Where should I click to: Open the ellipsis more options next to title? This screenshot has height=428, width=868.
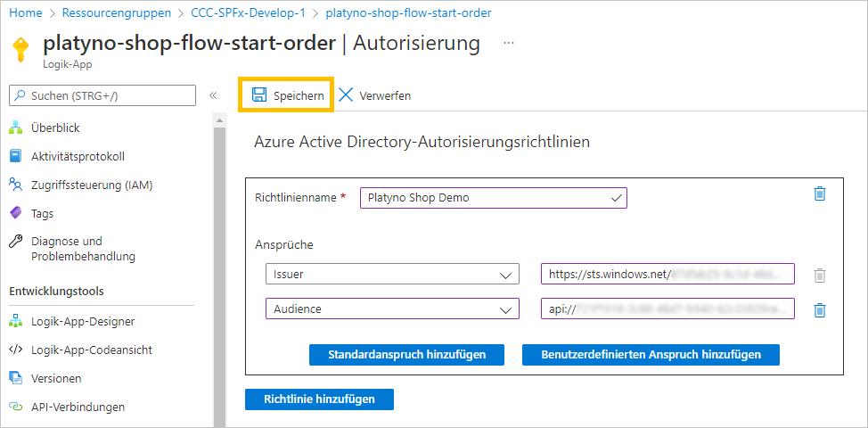[509, 43]
